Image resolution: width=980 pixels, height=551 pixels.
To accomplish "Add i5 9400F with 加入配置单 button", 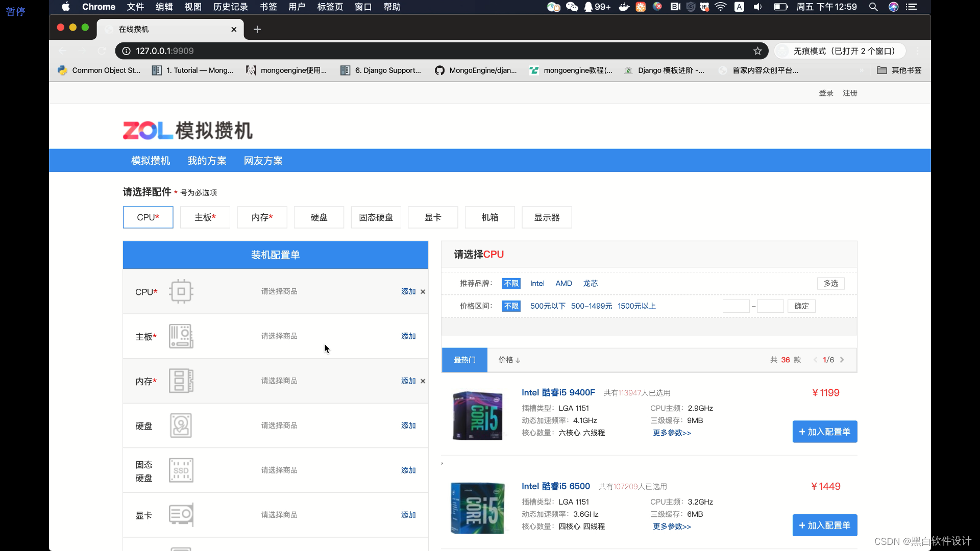I will coord(825,432).
